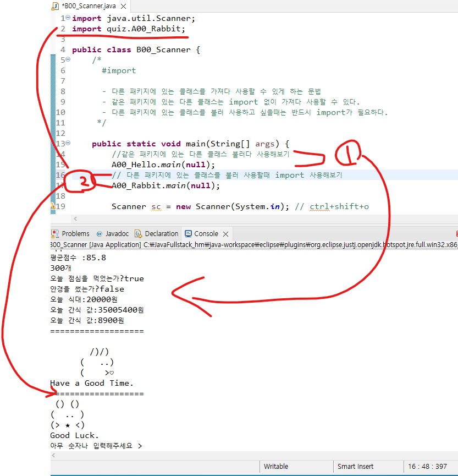Click the warning marker at line 19

[53, 206]
